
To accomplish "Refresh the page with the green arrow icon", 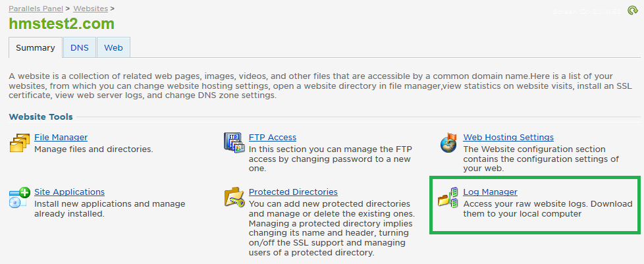I will pos(633,11).
